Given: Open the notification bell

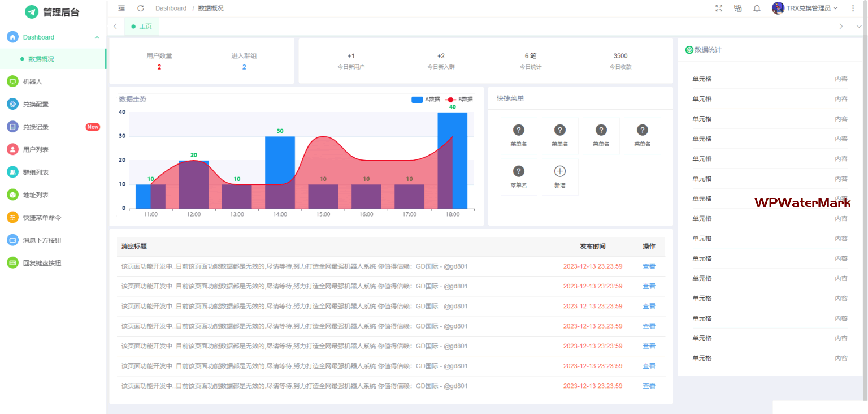Looking at the screenshot, I should tap(757, 8).
